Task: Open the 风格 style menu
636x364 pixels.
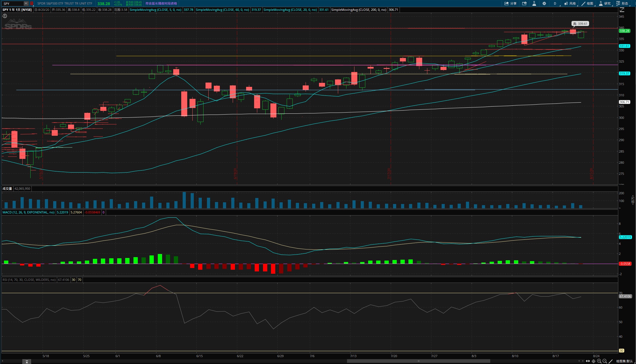Action: tap(570, 3)
